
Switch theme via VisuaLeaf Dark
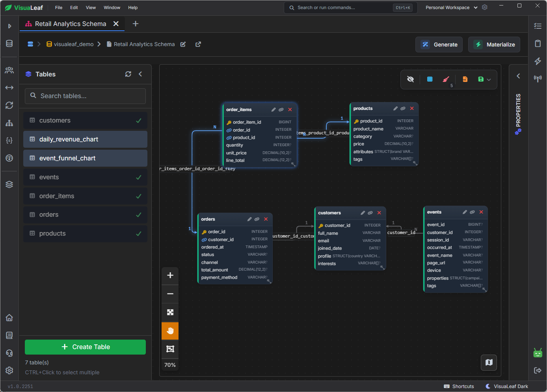pos(507,386)
